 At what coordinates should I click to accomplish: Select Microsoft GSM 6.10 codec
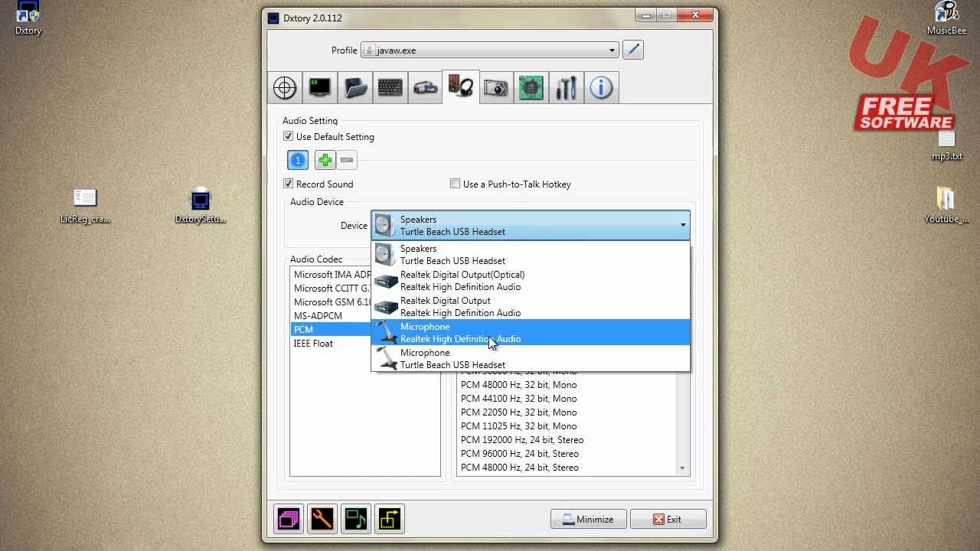pyautogui.click(x=332, y=302)
